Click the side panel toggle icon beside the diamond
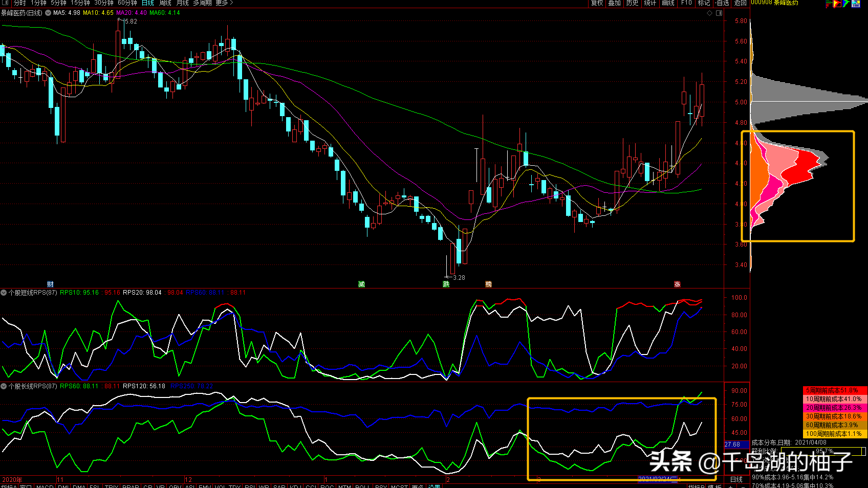Viewport: 868px width, 488px height. pyautogui.click(x=719, y=13)
